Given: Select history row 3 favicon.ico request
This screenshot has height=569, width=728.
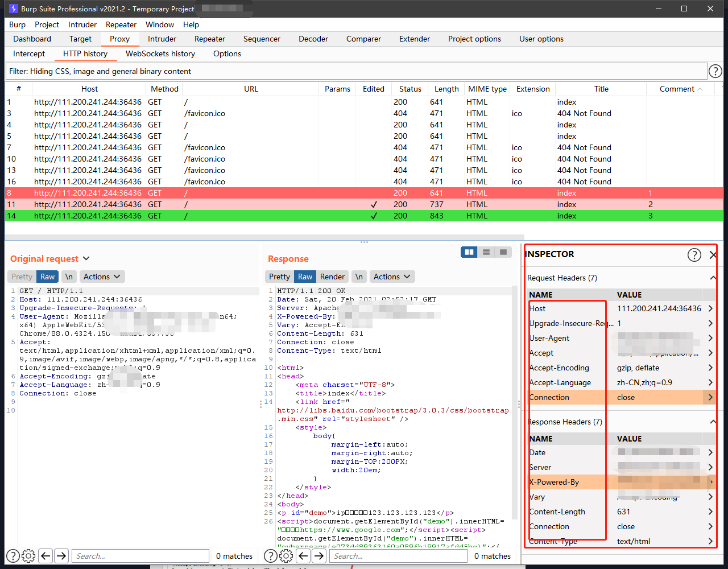Looking at the screenshot, I should tap(364, 113).
